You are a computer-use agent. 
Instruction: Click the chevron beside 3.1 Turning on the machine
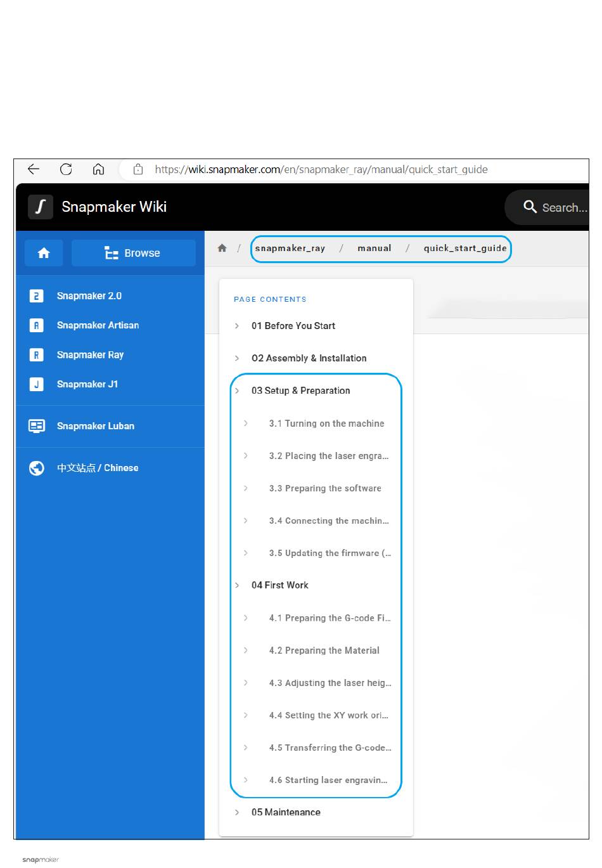[246, 423]
